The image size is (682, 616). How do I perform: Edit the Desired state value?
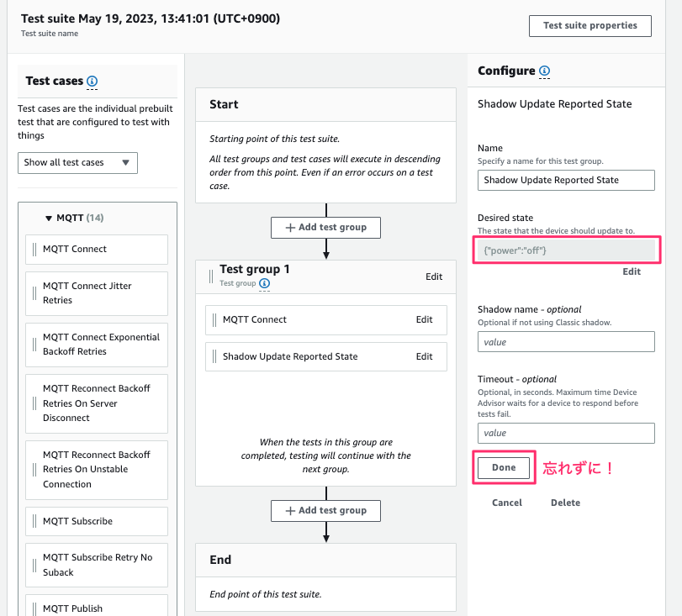pyautogui.click(x=631, y=271)
